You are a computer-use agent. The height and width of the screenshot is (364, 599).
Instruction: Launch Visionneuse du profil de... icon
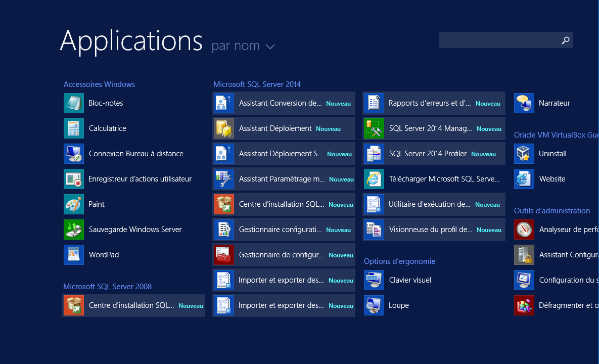[x=374, y=230]
